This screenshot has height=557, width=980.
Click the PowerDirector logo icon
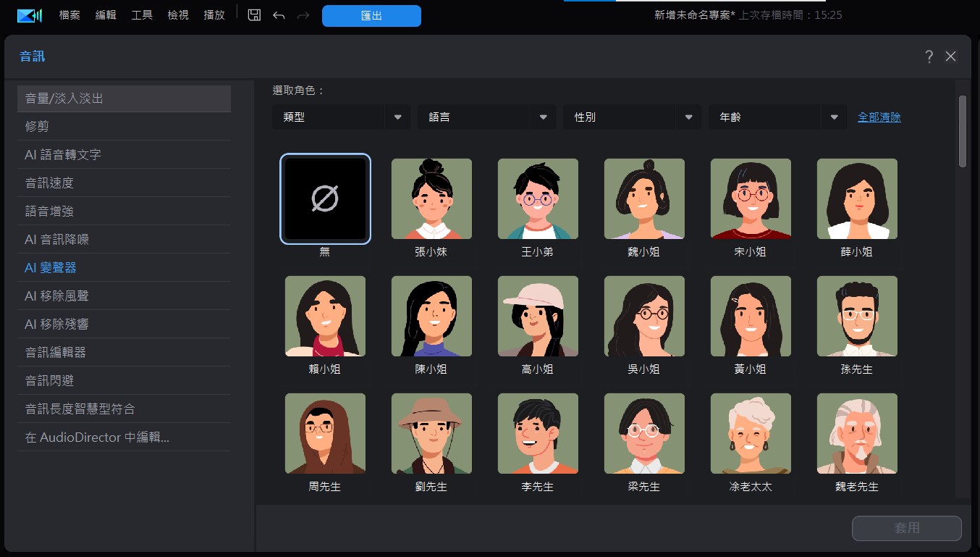tap(30, 15)
